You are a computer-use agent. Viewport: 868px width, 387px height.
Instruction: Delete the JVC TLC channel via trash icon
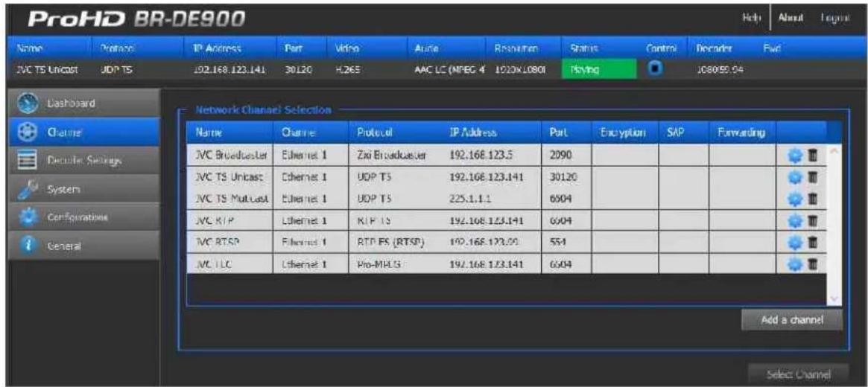(x=811, y=263)
